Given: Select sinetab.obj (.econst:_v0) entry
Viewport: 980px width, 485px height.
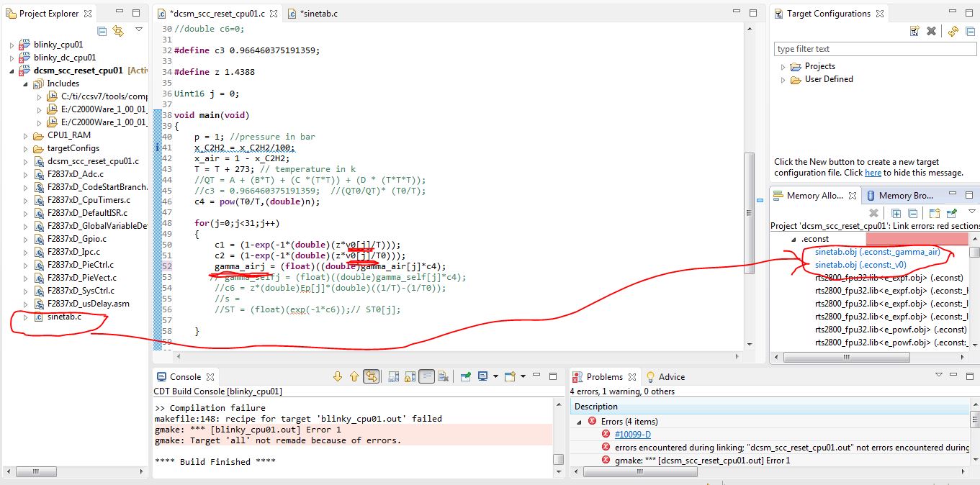Looking at the screenshot, I should click(x=860, y=265).
